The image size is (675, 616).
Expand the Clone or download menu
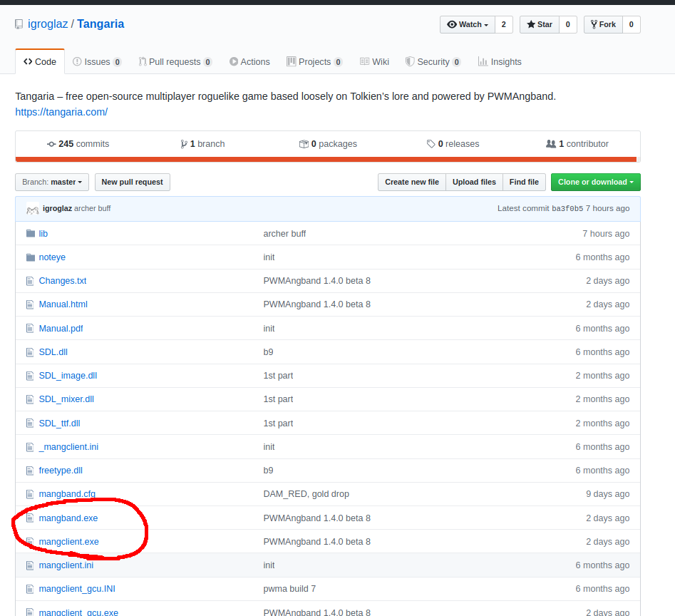[596, 182]
